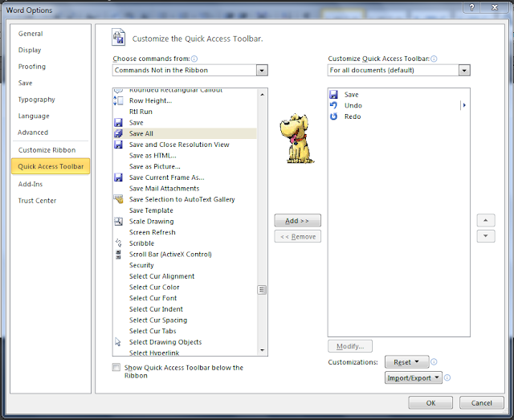Click the Scribble squiggle icon
Image resolution: width=514 pixels, height=420 pixels.
click(x=118, y=243)
